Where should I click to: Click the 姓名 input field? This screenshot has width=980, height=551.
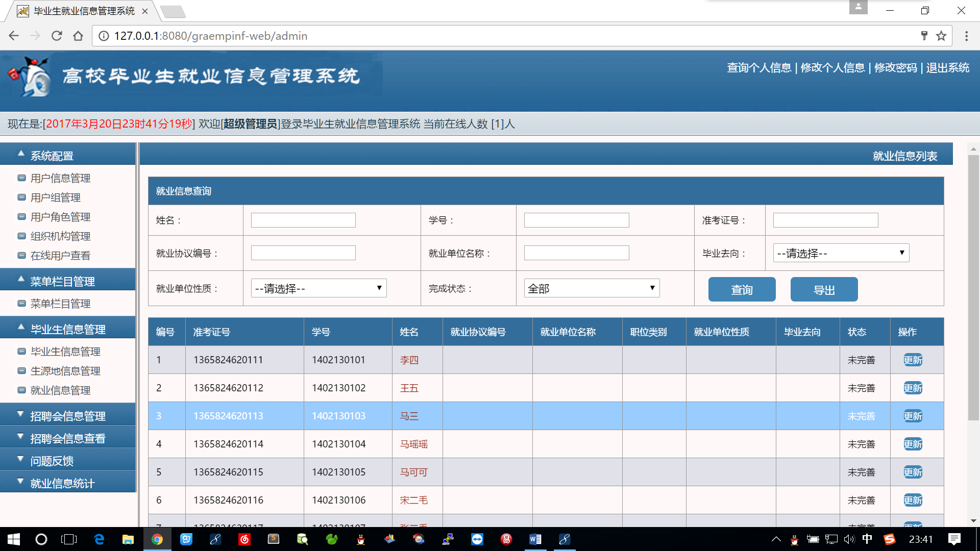click(x=303, y=220)
